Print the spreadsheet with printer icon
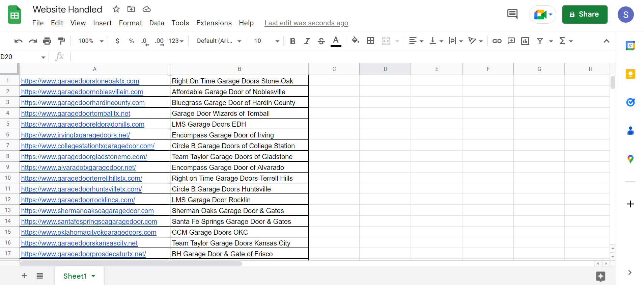 coord(47,41)
